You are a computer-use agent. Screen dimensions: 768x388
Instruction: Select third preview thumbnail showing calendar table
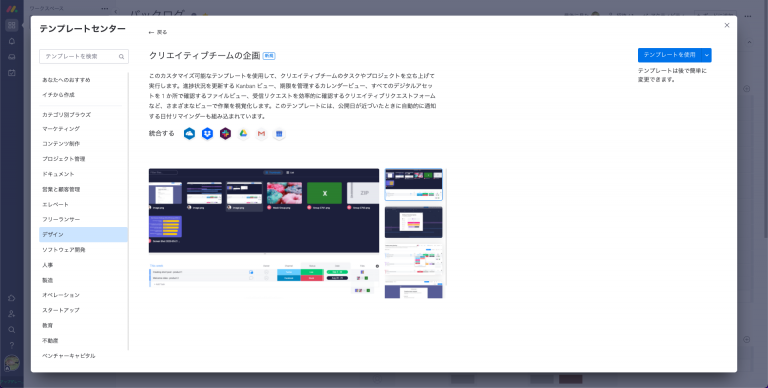click(413, 260)
